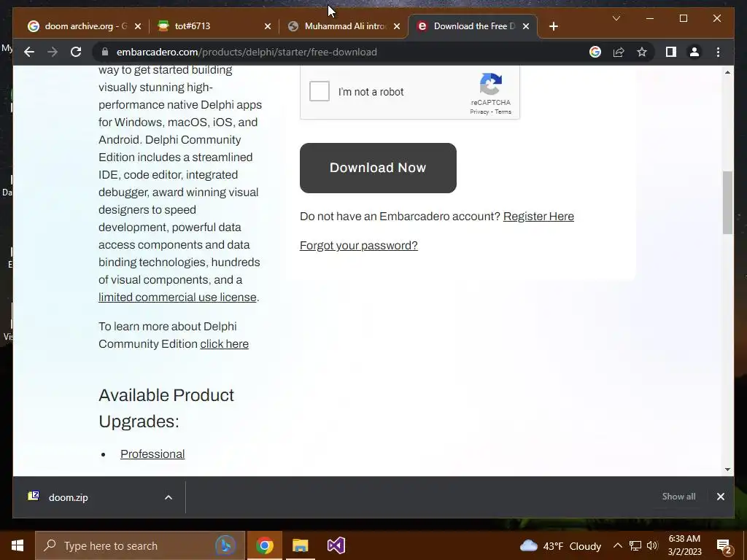Click the page's vertical scrollbar thumb

coord(727,203)
